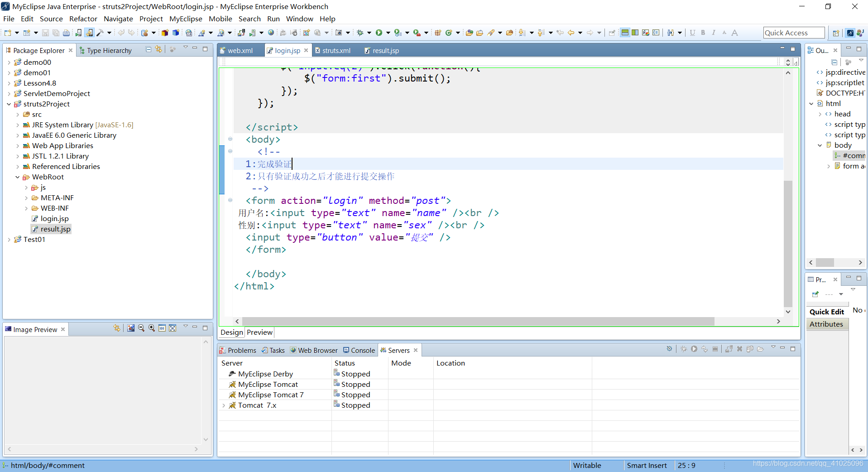Switch to the Type Hierarchy tab

(x=106, y=50)
